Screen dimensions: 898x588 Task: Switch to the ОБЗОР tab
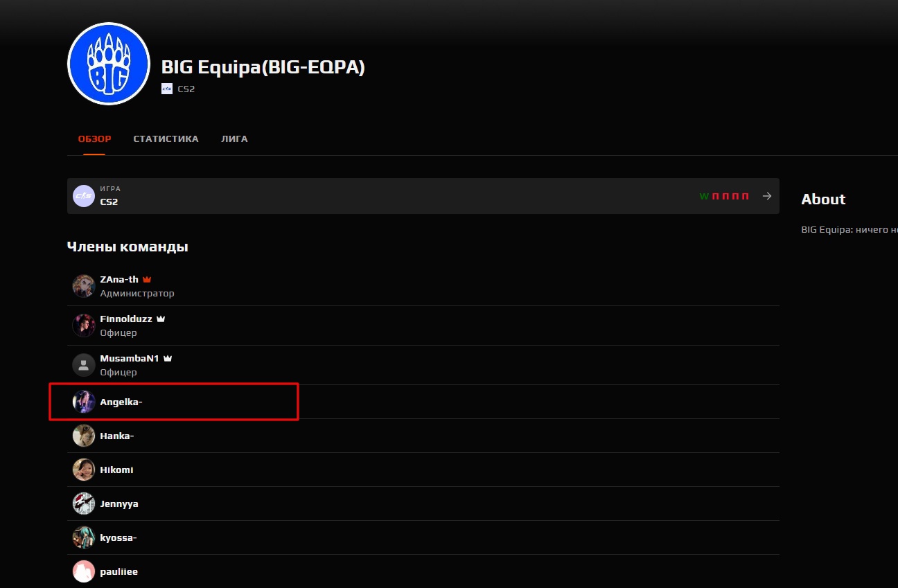[94, 139]
